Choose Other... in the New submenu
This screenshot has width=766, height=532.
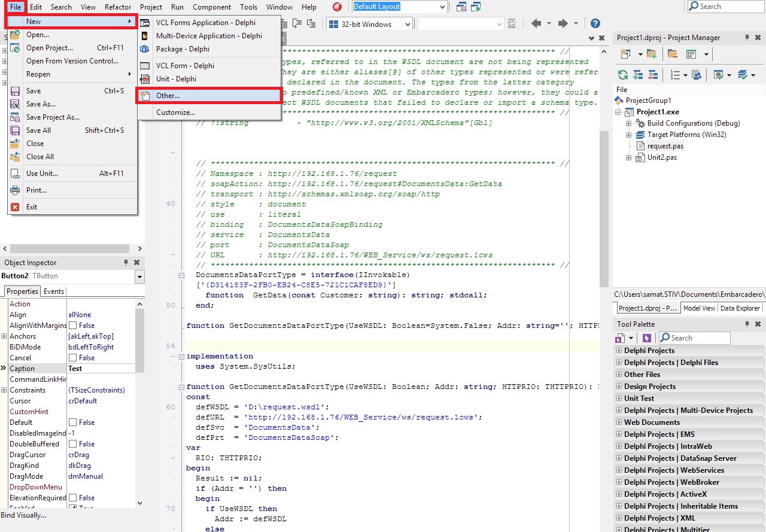pyautogui.click(x=209, y=96)
